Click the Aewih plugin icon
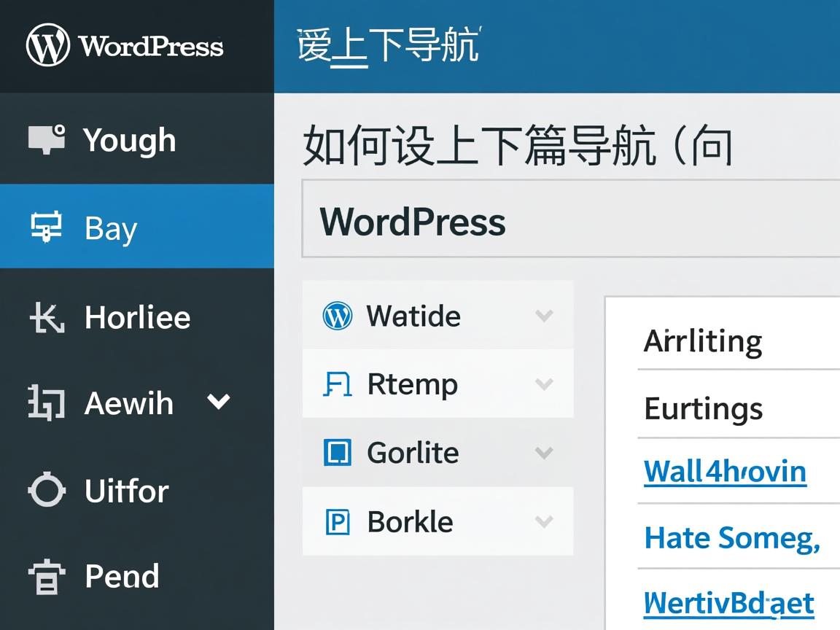This screenshot has width=840, height=630. point(46,402)
